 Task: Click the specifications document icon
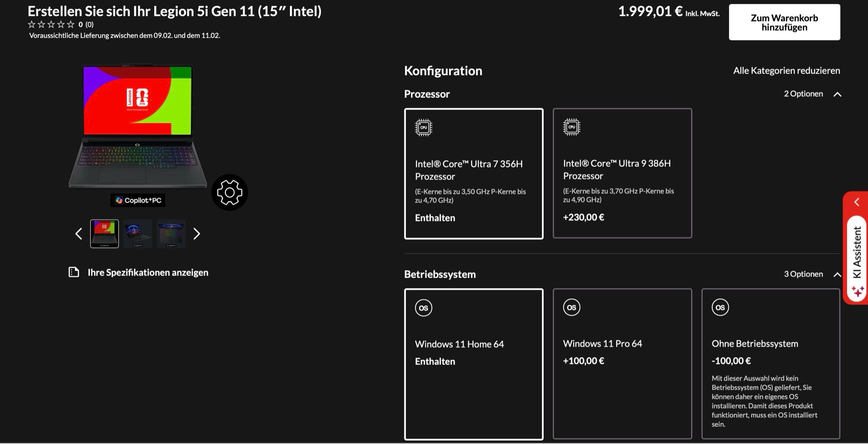[x=74, y=272]
